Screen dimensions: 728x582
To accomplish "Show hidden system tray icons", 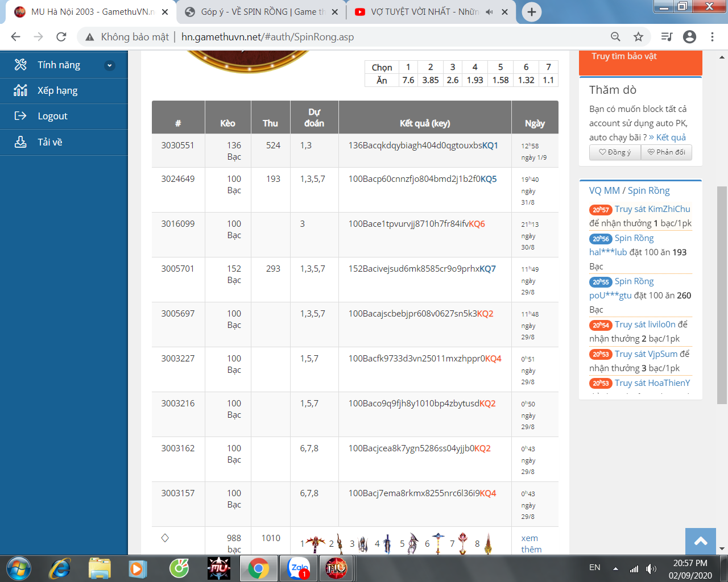I will click(x=615, y=568).
